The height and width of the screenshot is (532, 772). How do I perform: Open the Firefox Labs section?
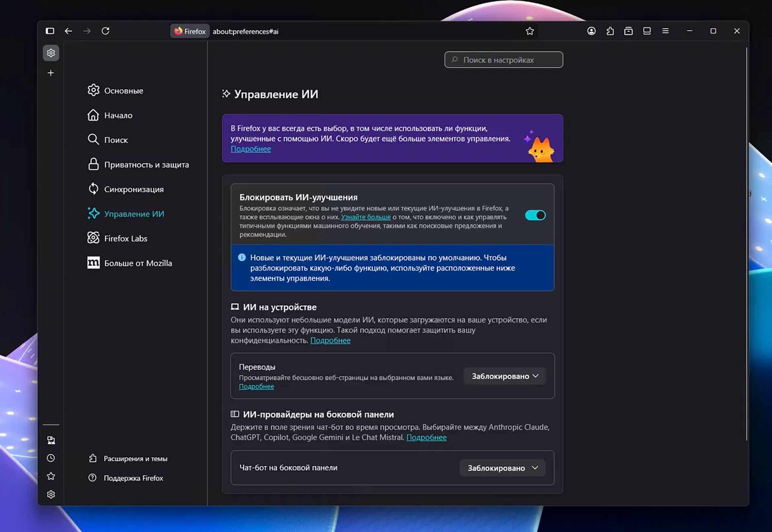point(125,238)
